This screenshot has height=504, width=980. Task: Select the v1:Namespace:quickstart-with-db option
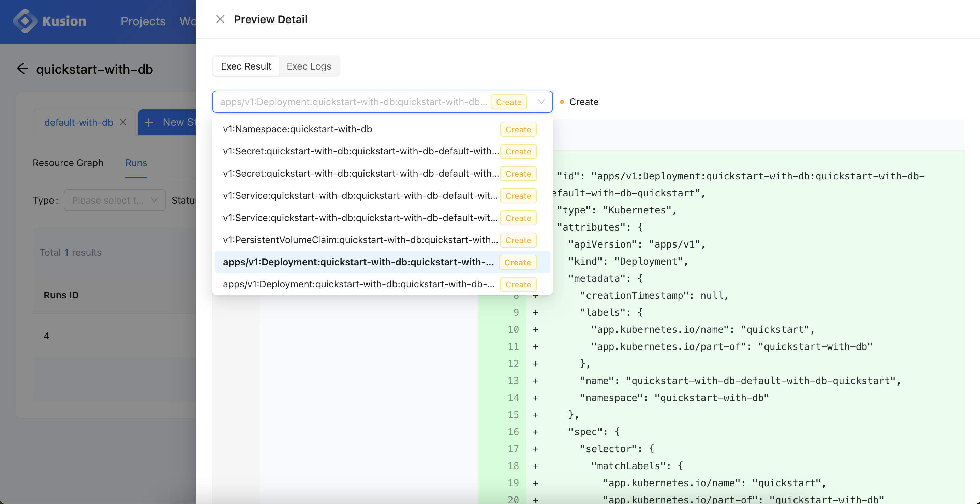[297, 129]
